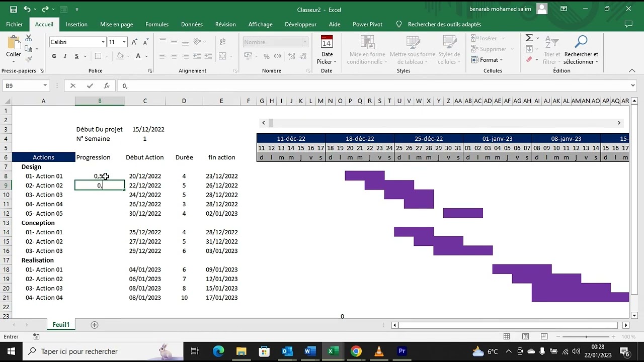644x362 pixels.
Task: Click the eraser Clear icon in Édition
Action: point(529,59)
